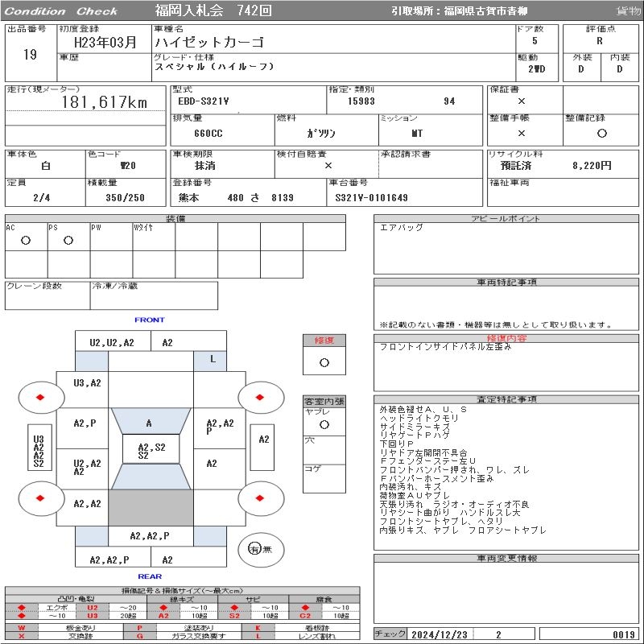644x644 pixels.
Task: Click the fender damage code U3,A2
Action: coord(87,383)
